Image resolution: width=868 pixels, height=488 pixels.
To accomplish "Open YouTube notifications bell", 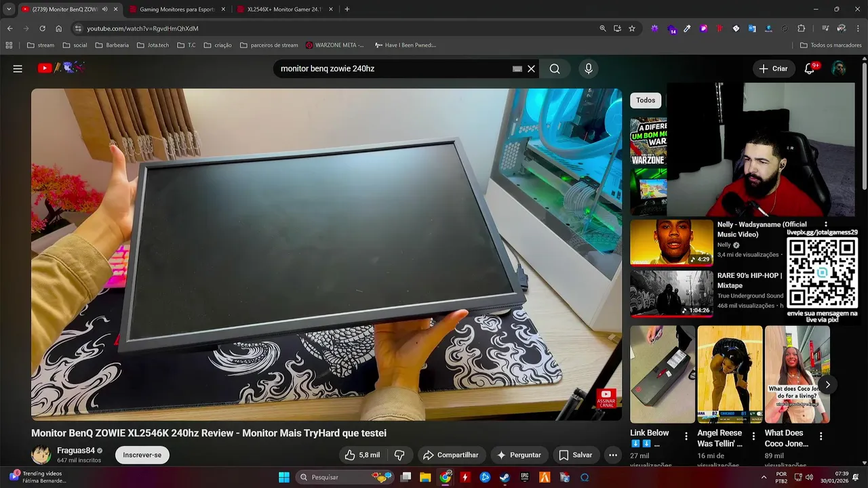I will 810,68.
